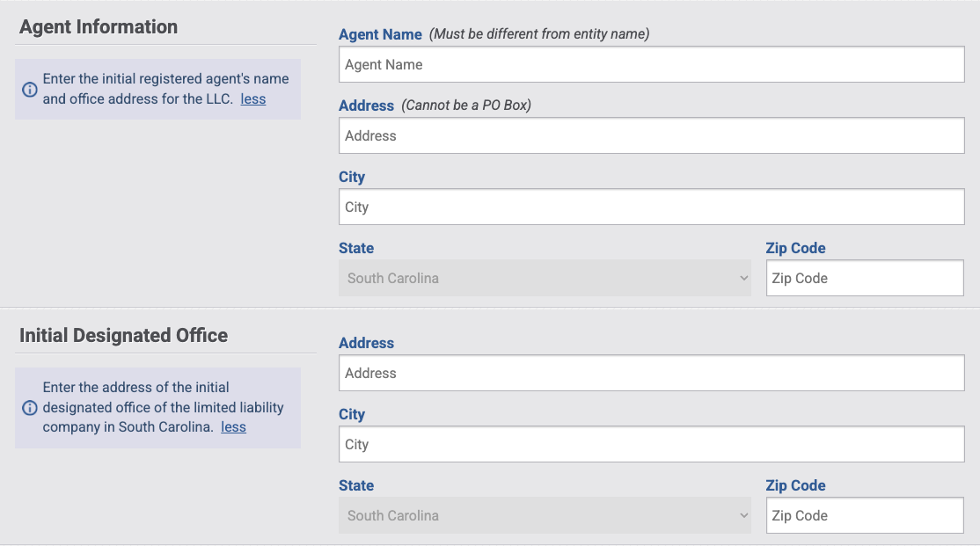Click the 'Agent Name' field label
Viewport: 980px width, 546px height.
[380, 34]
